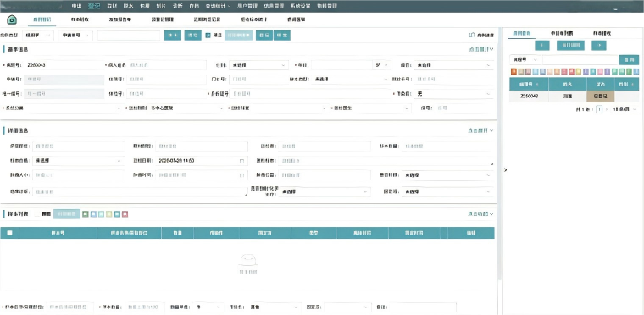Click 已登记 status cell
This screenshot has height=315, width=644.
tap(601, 96)
